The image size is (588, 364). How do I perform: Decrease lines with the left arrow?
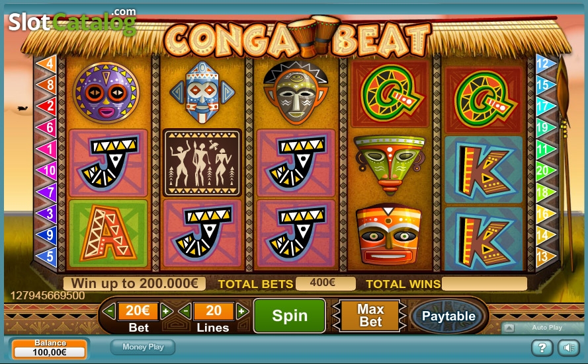tap(185, 311)
